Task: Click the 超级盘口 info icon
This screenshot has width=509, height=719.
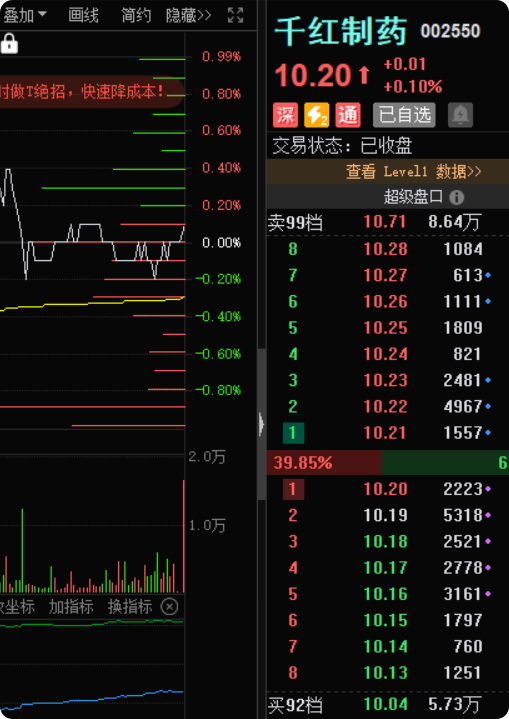Action: (x=456, y=198)
